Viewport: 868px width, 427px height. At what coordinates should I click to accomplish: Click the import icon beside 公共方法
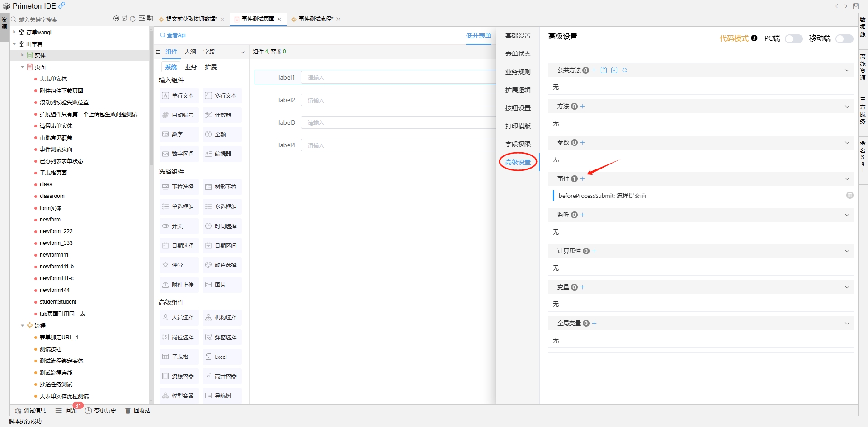point(614,70)
